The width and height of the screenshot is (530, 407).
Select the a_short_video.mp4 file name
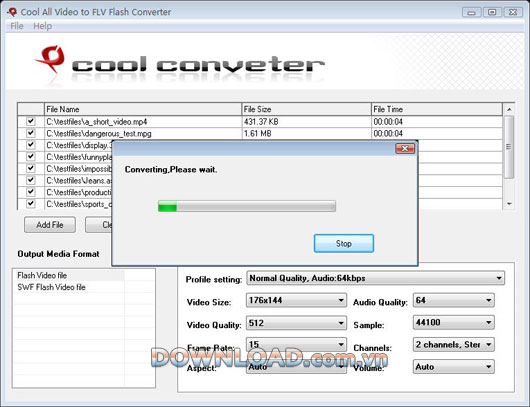pos(97,122)
